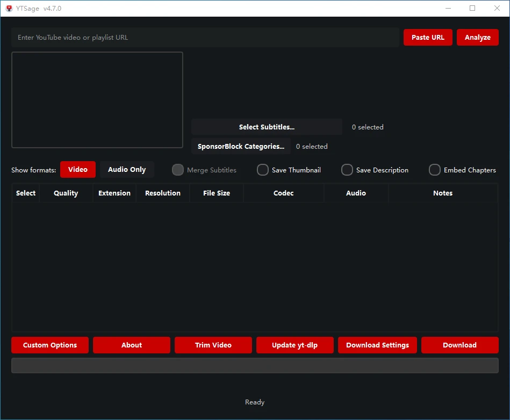Screen dimensions: 510x420
Task: Open Custom Options
Action: click(x=50, y=345)
